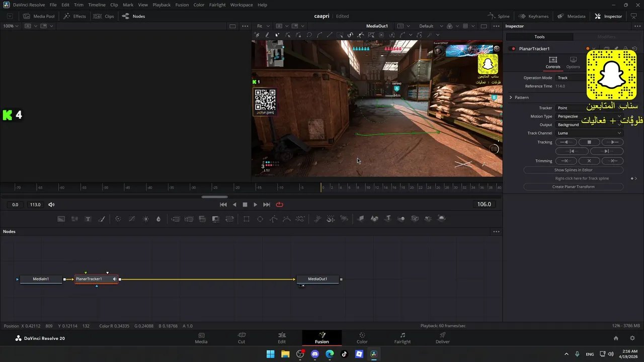Play the clip forward

(255, 205)
